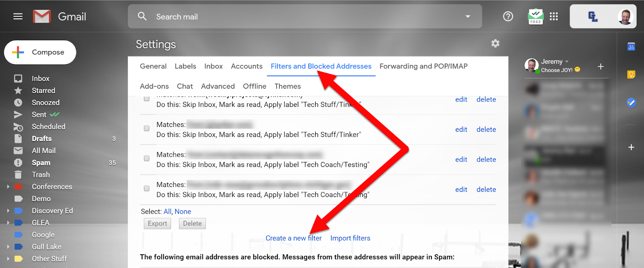Open the Google apps grid
The height and width of the screenshot is (268, 644).
554,17
